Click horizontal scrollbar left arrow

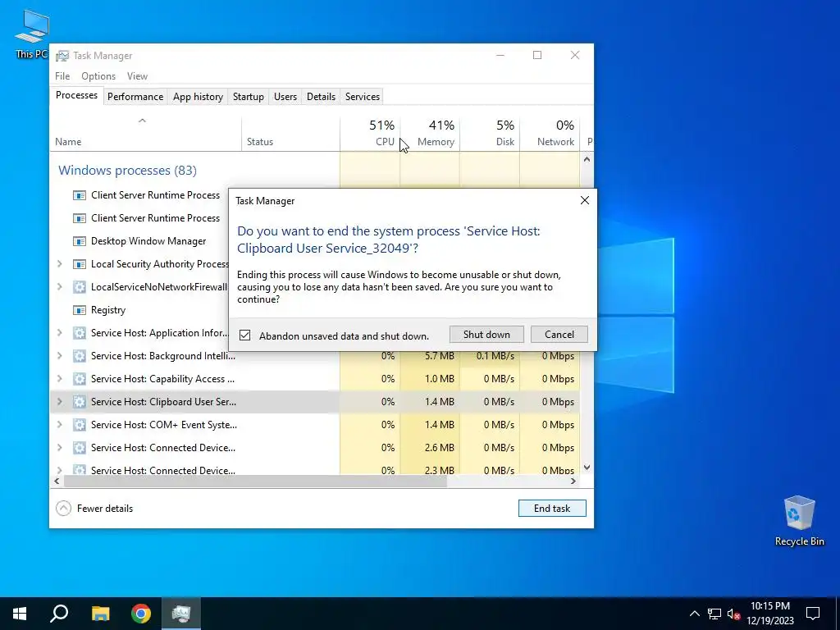[57, 481]
